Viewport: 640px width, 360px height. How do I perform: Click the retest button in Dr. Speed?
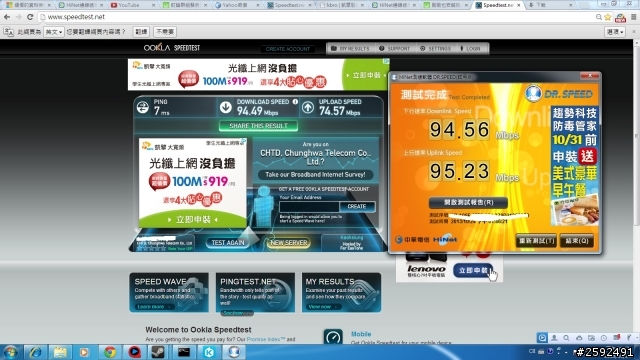tap(536, 241)
